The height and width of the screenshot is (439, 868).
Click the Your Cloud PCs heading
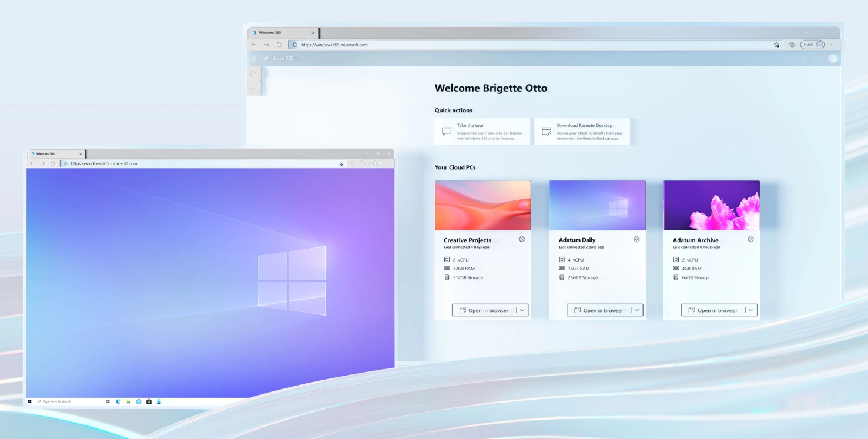point(455,167)
